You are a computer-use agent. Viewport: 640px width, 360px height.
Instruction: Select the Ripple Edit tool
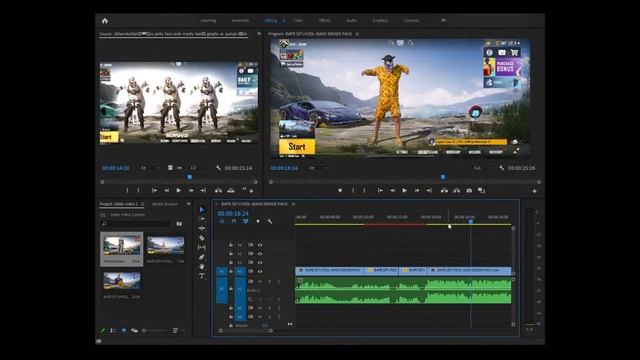pyautogui.click(x=202, y=228)
